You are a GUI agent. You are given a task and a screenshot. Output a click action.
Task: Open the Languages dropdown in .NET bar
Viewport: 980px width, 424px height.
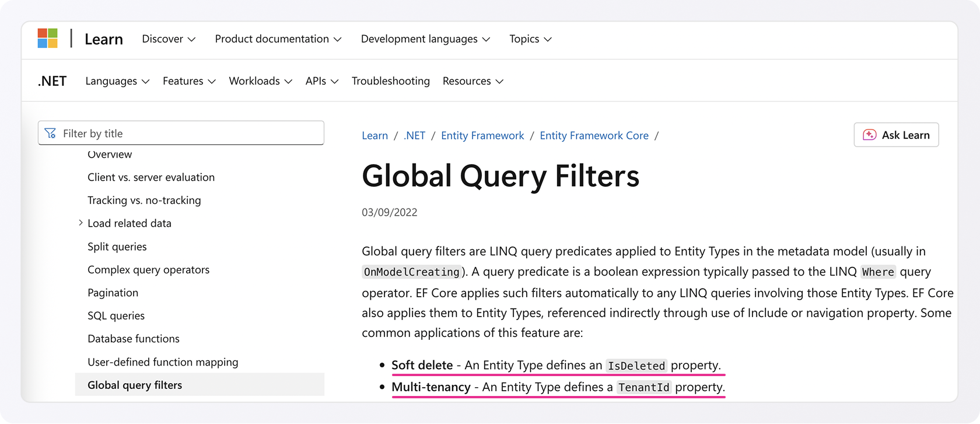click(117, 81)
